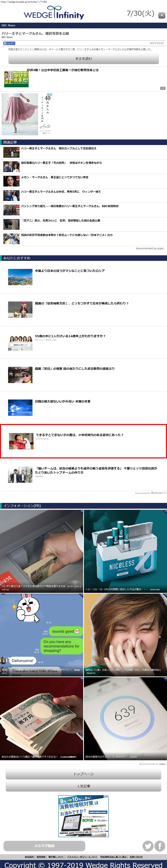Expand the header dropdown arrow menu
Viewport: 167px width, 868px height.
(x=162, y=15)
